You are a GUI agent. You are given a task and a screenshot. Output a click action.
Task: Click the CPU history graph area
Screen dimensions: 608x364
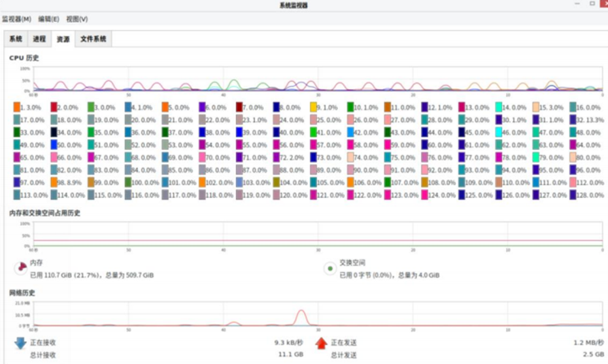318,79
